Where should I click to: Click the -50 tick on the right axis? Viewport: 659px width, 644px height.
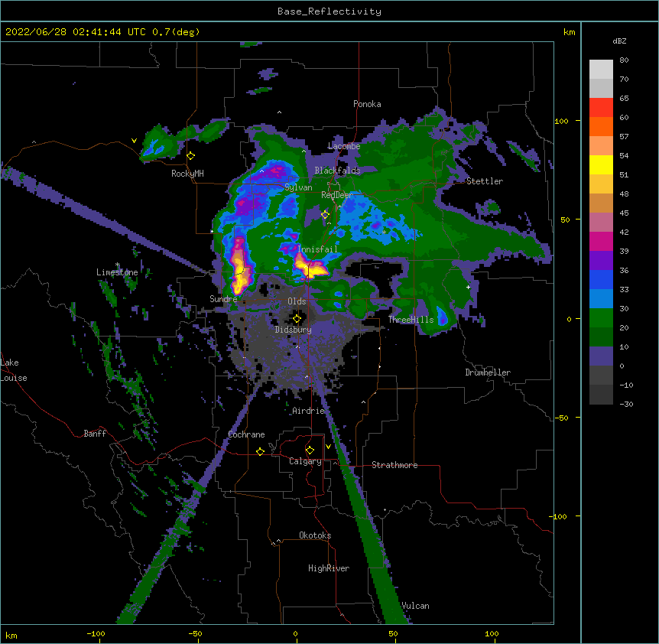(561, 418)
